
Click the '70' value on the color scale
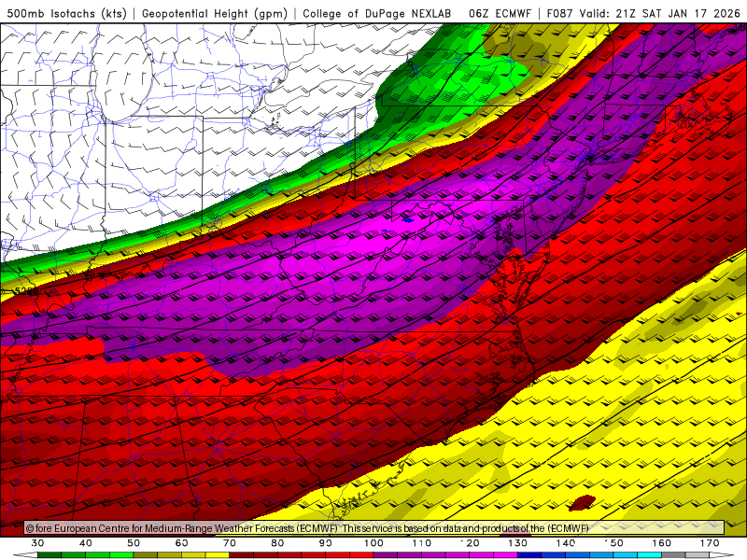(230, 543)
